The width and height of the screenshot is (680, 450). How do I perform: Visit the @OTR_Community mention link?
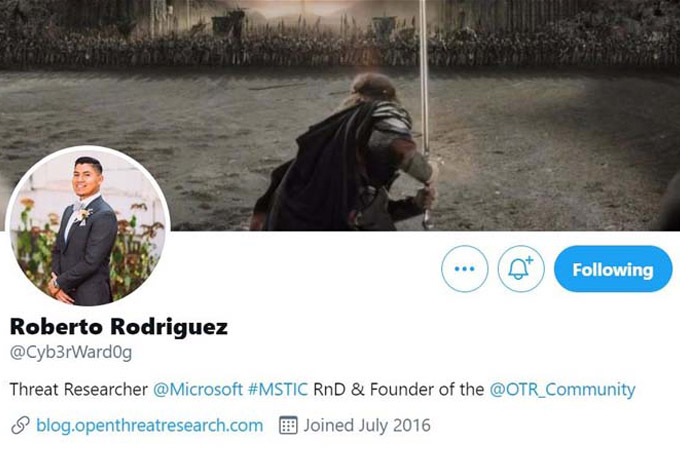click(x=562, y=389)
